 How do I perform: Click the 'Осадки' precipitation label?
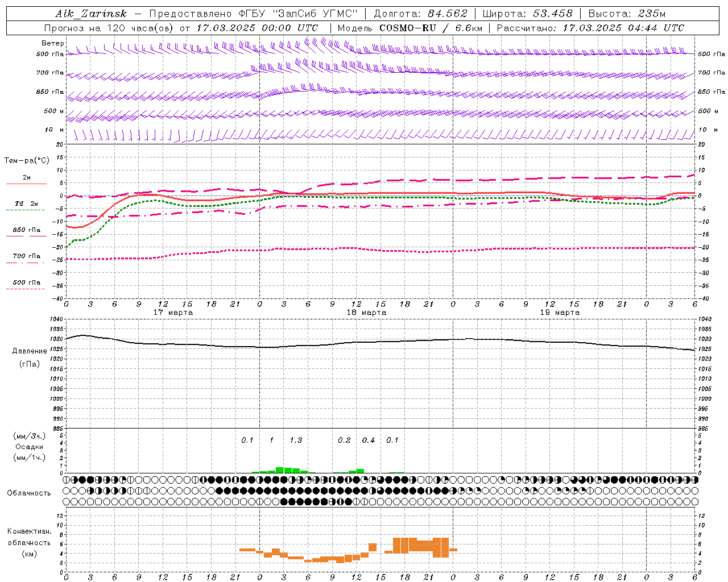pyautogui.click(x=30, y=447)
